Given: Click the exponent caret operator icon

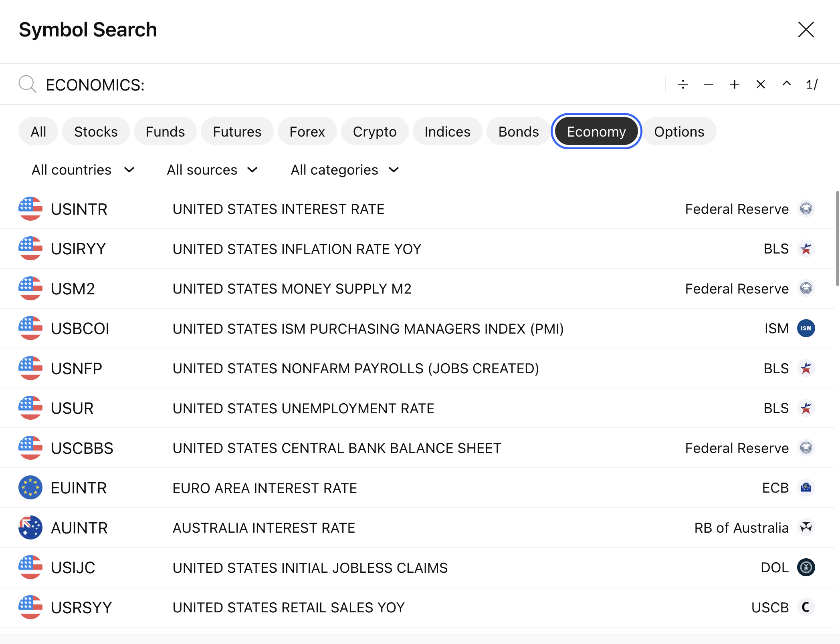Looking at the screenshot, I should pyautogui.click(x=787, y=84).
